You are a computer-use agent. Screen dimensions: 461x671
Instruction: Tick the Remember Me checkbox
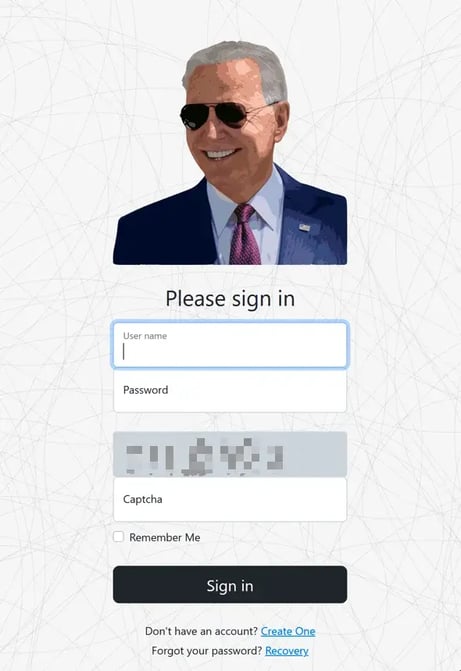(119, 537)
